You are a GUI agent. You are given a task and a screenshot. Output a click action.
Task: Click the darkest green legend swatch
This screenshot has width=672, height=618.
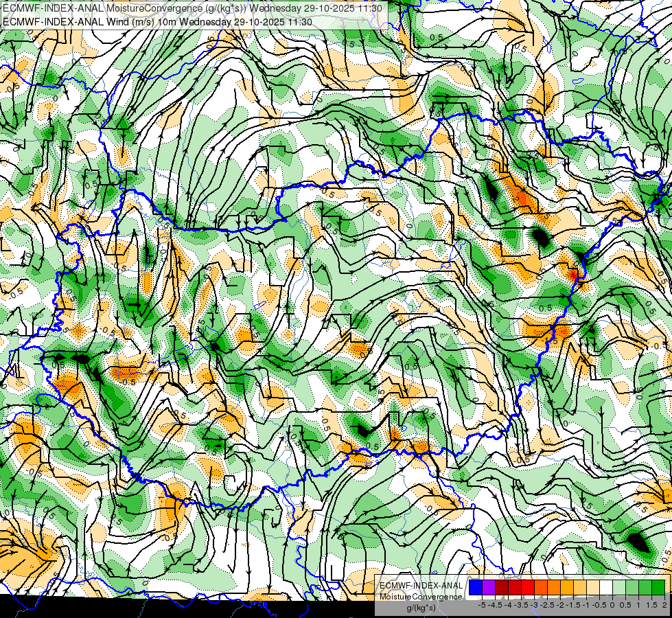pos(658,587)
